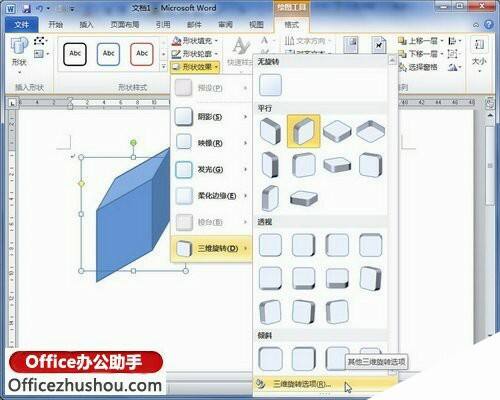
Task: Switch to the 插入 Insert tab
Action: pyautogui.click(x=86, y=25)
